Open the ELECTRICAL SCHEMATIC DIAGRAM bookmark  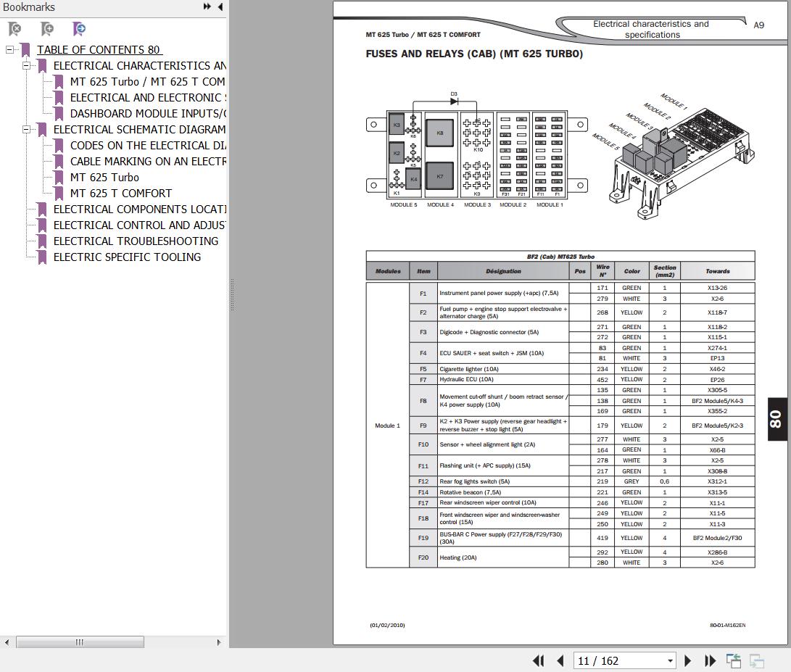coord(140,130)
